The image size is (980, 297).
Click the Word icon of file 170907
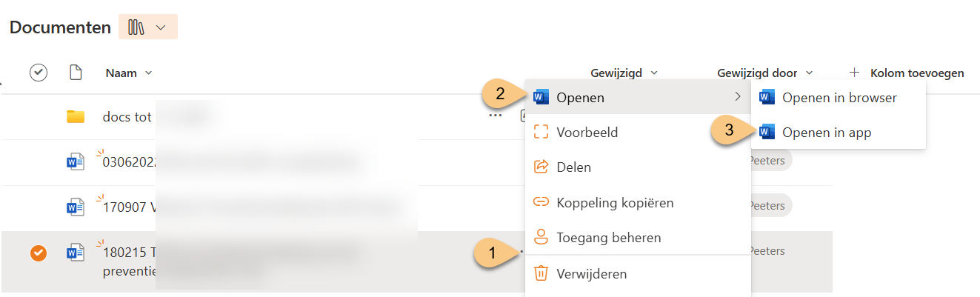(x=75, y=207)
